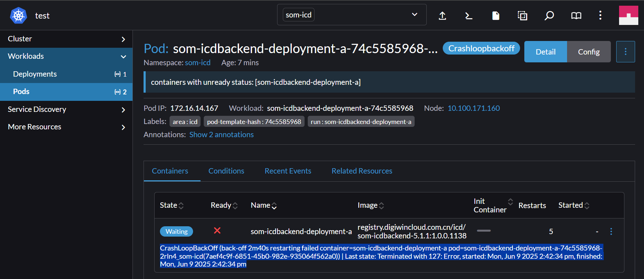Click the Waiting state badge
Viewport: 644px width, 279px height.
[x=177, y=232]
